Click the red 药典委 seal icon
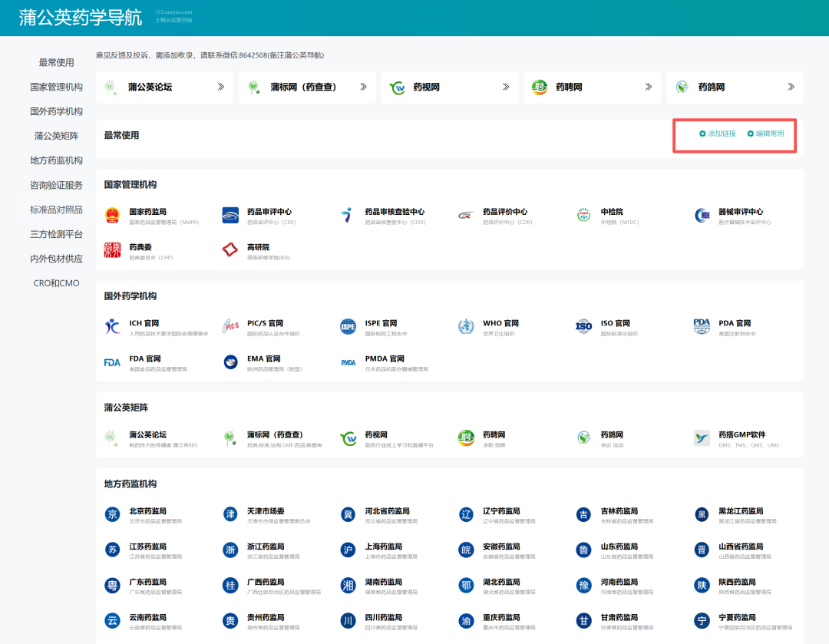 tap(112, 251)
